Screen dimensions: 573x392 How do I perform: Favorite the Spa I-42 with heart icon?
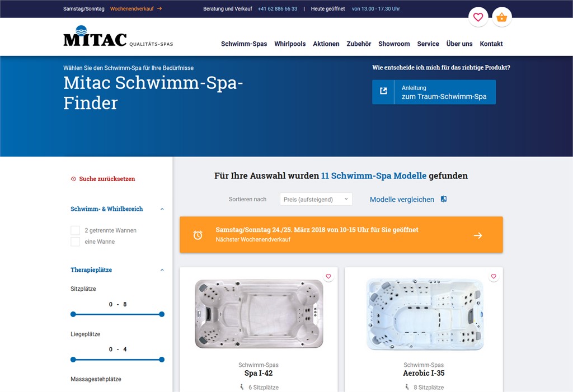click(x=328, y=276)
